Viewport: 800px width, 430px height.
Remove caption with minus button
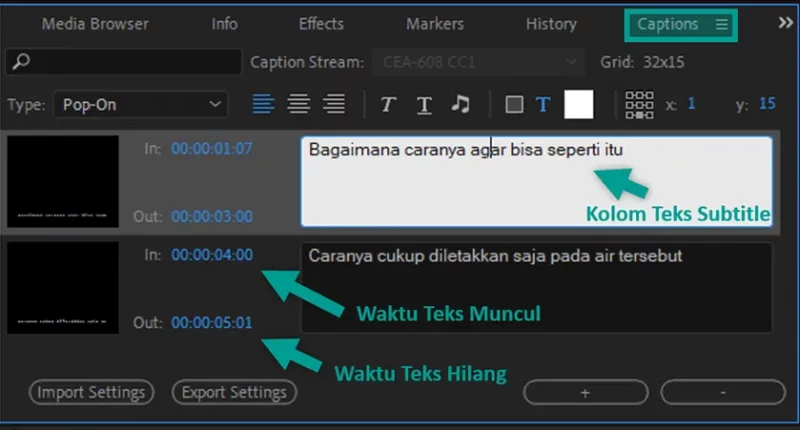(723, 392)
